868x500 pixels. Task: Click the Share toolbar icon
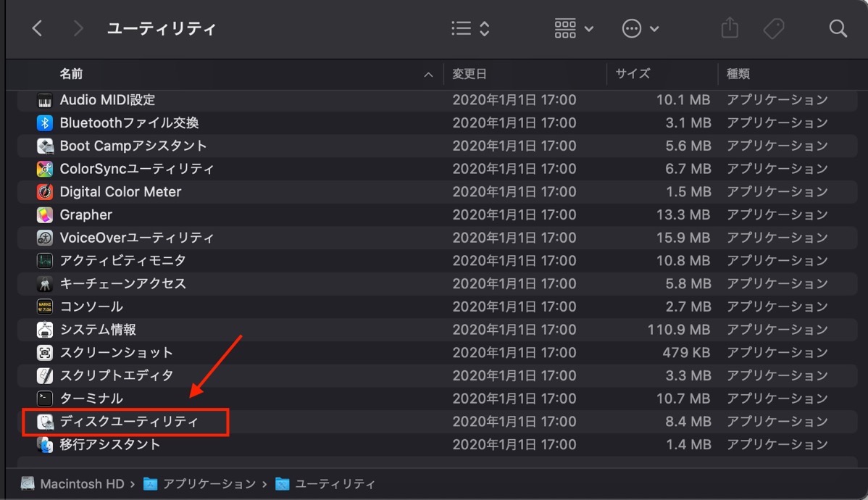(x=730, y=28)
